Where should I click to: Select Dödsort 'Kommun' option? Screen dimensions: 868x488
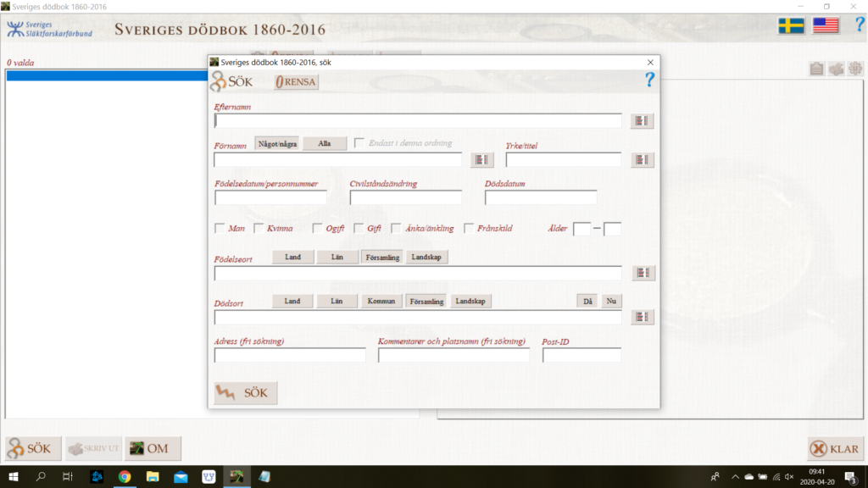tap(381, 302)
